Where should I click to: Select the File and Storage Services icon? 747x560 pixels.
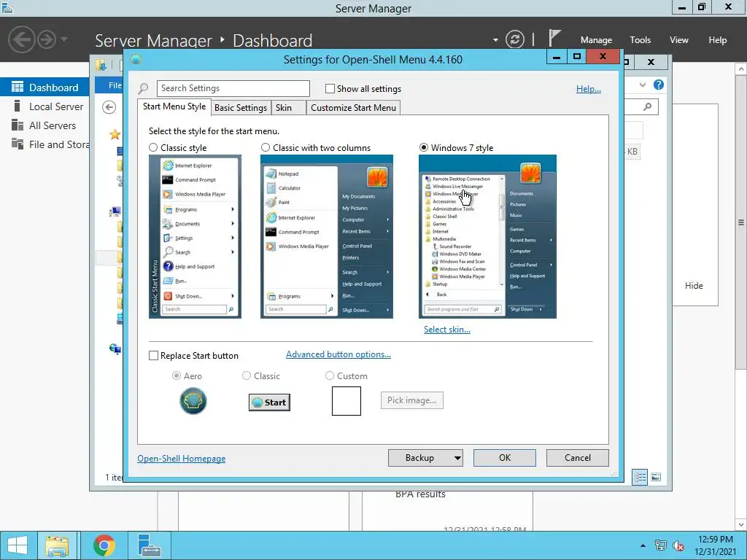18,144
